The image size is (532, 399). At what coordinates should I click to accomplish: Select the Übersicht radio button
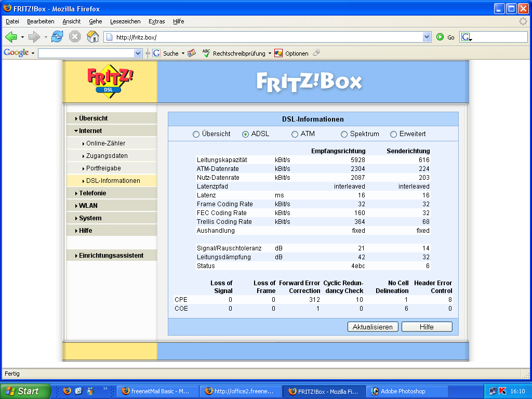pyautogui.click(x=196, y=135)
